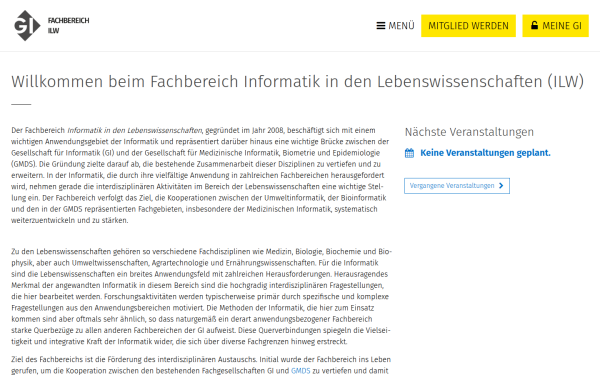
Task: Click paragraph starting 'Ziel des Fachbereichs'
Action: click(x=201, y=365)
